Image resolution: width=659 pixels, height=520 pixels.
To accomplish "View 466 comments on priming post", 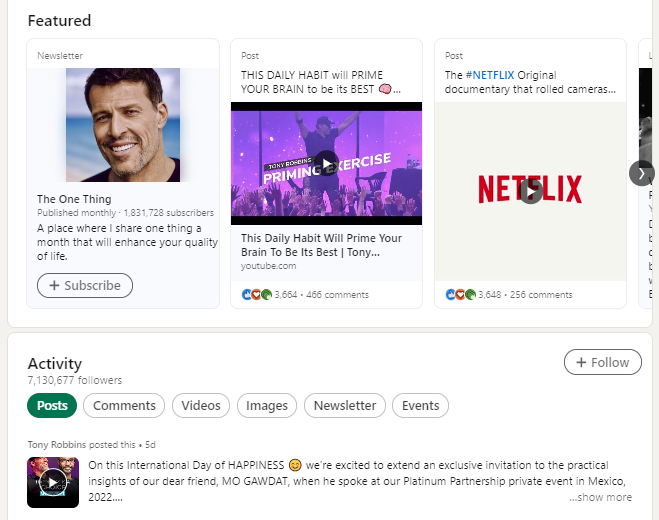I will click(x=337, y=295).
